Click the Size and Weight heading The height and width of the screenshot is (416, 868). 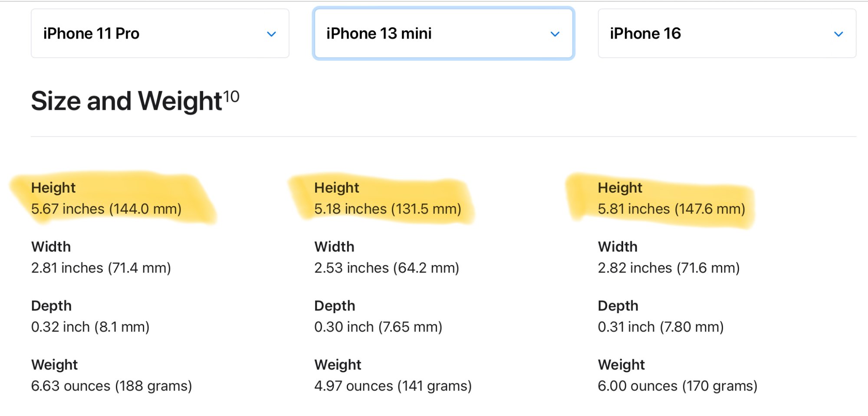(x=127, y=101)
